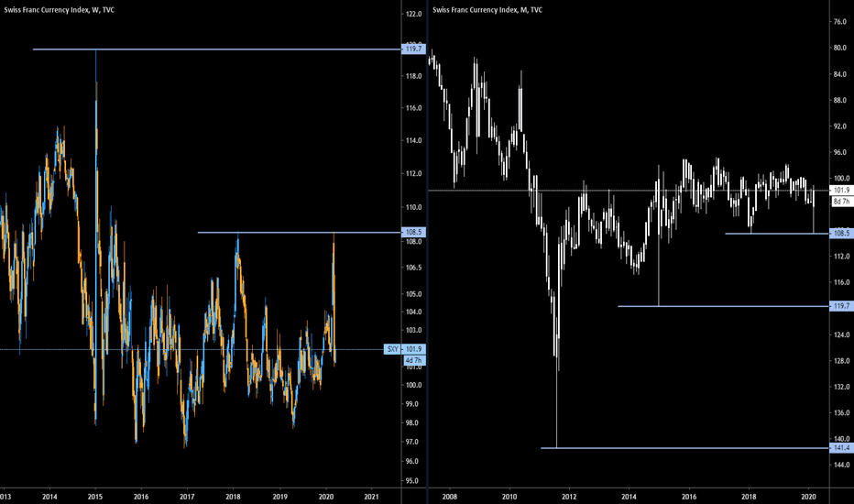
Task: Click 2017 on the weekly time axis
Action: [x=187, y=497]
